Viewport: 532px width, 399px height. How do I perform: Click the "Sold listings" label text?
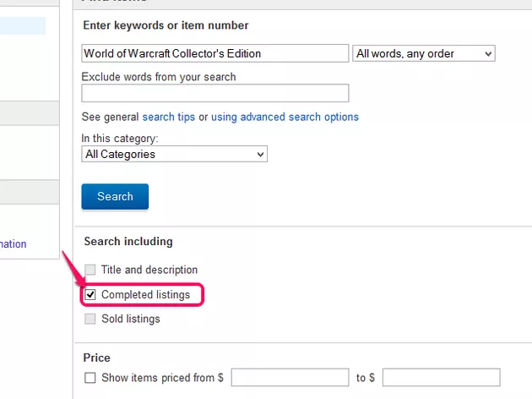[x=130, y=319]
